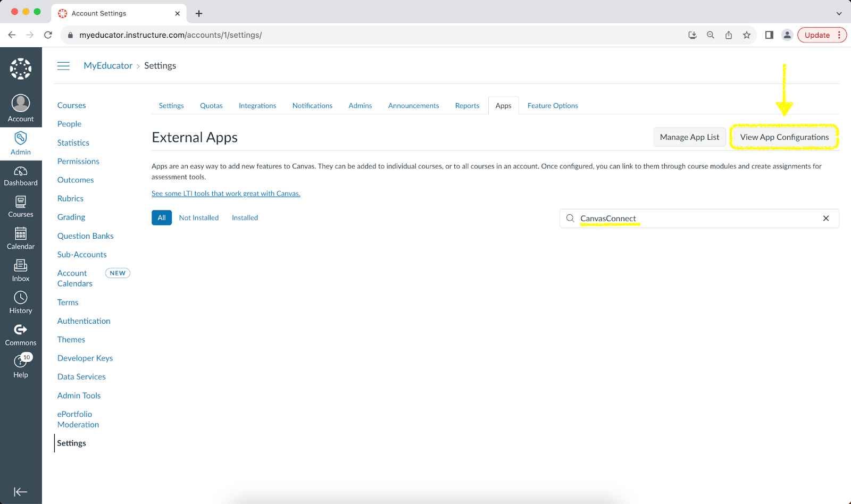Open Themes in account navigation
The height and width of the screenshot is (504, 851).
[71, 340]
